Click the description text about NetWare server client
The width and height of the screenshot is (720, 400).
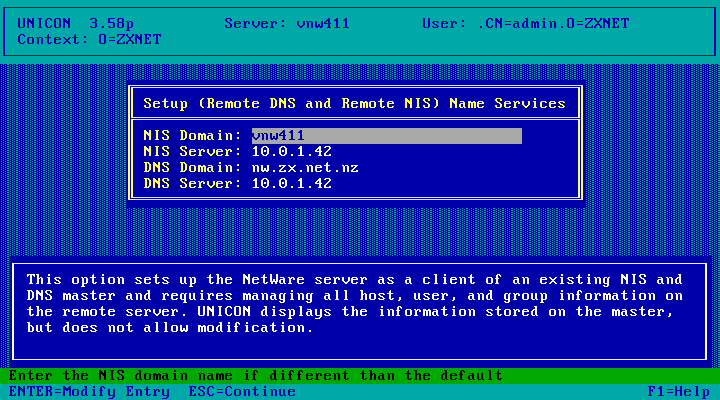[354, 304]
